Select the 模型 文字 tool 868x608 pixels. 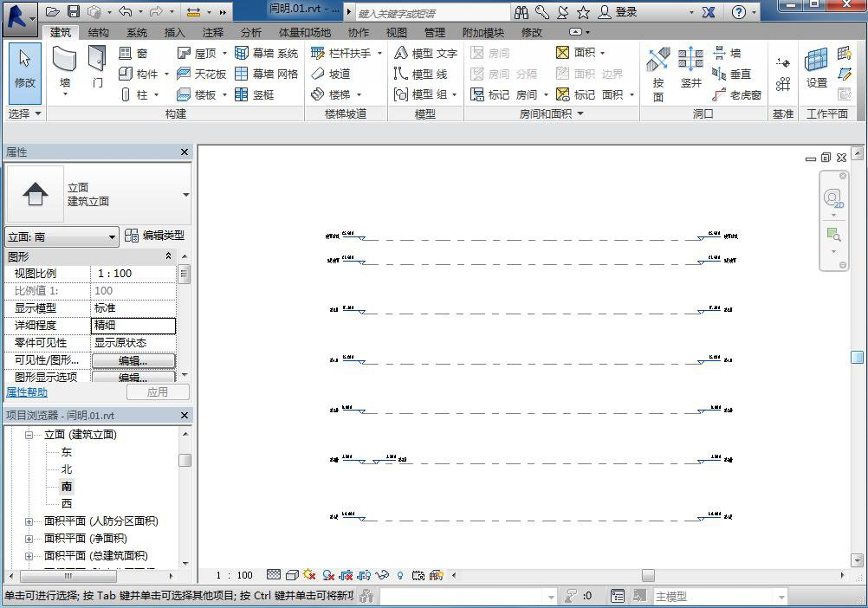pyautogui.click(x=425, y=53)
